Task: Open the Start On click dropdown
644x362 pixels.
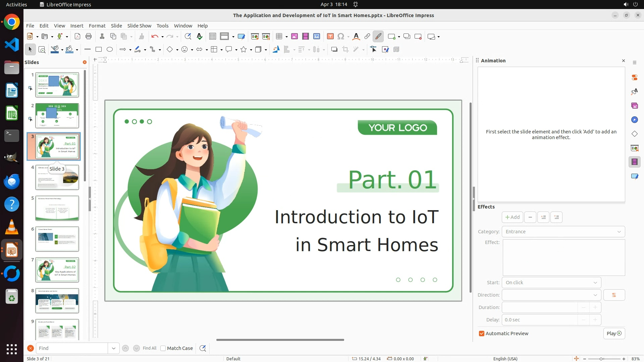Action: pyautogui.click(x=551, y=283)
